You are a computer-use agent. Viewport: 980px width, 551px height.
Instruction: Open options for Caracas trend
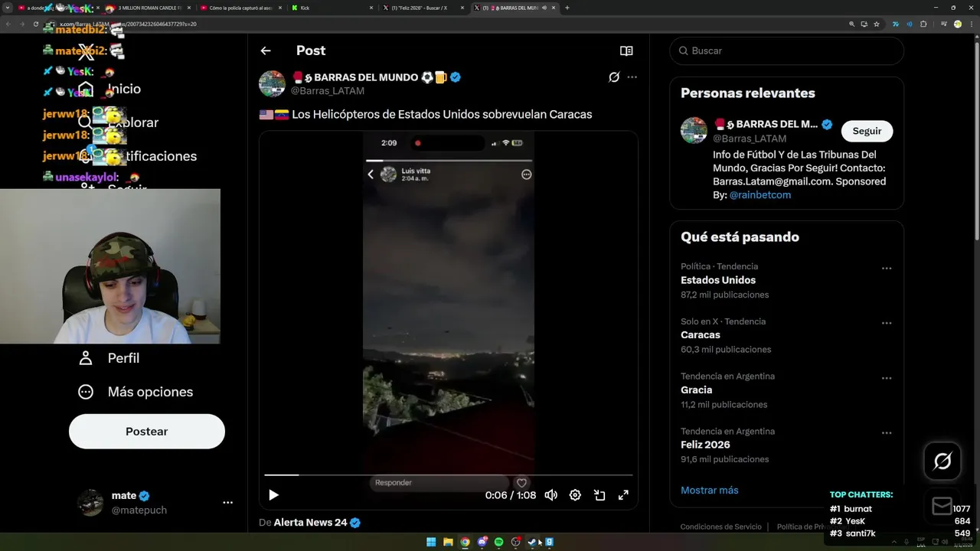coord(887,323)
